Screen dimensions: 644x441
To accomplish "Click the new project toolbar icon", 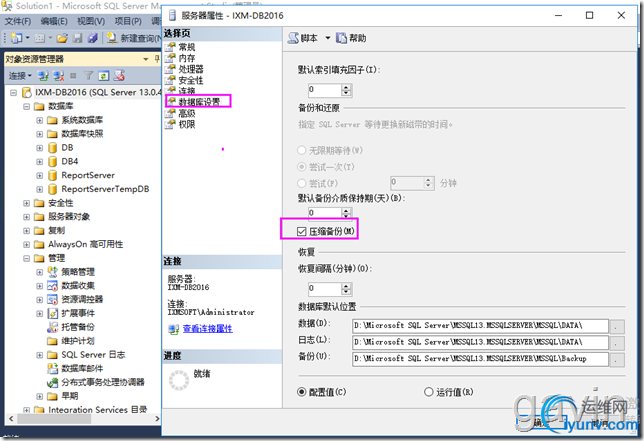I will pyautogui.click(x=17, y=38).
